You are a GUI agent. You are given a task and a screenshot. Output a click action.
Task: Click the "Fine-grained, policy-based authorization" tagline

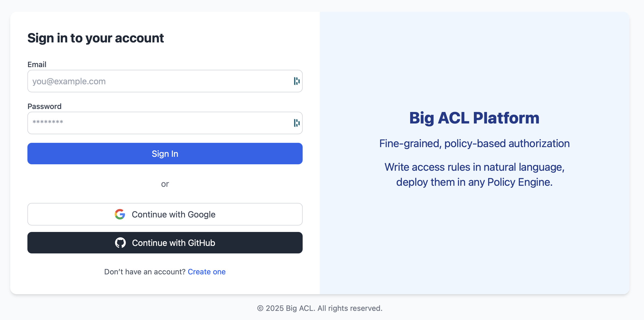pyautogui.click(x=474, y=143)
